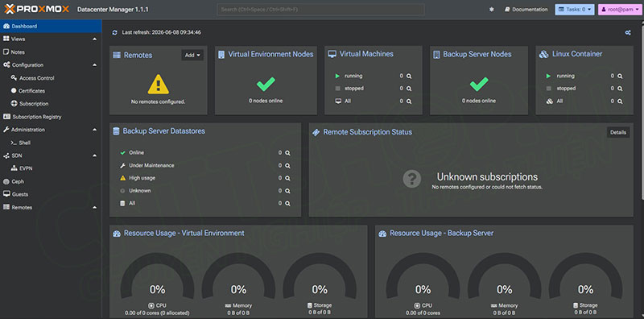This screenshot has width=644, height=319.
Task: Open the Add remote dropdown
Action: (x=192, y=55)
